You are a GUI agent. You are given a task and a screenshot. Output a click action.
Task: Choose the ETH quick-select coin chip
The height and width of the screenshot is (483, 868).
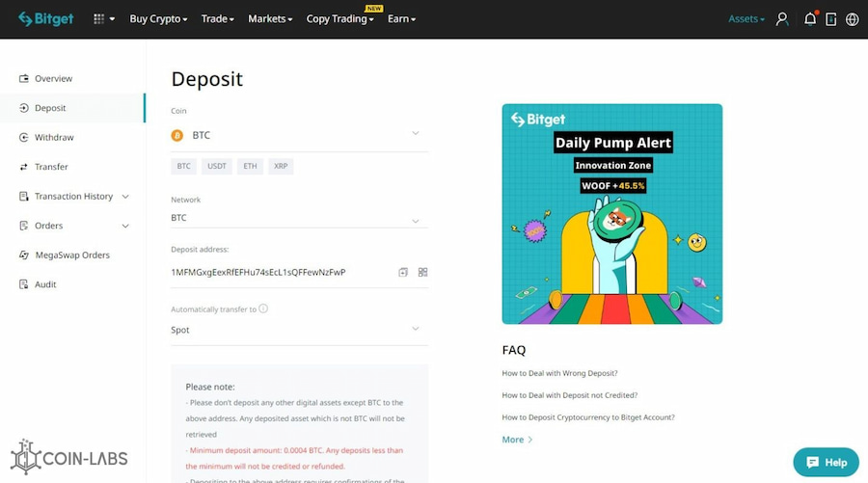250,166
